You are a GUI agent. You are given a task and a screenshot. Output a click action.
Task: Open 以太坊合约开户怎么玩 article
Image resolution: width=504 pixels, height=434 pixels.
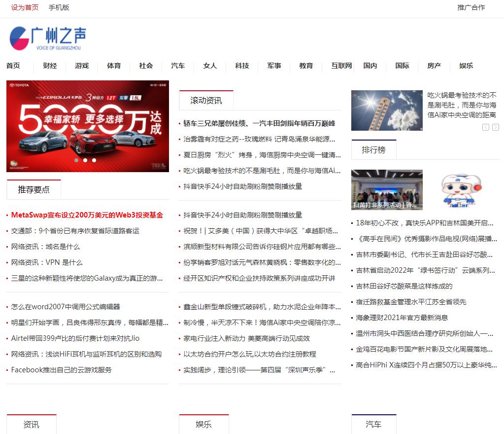(250, 354)
